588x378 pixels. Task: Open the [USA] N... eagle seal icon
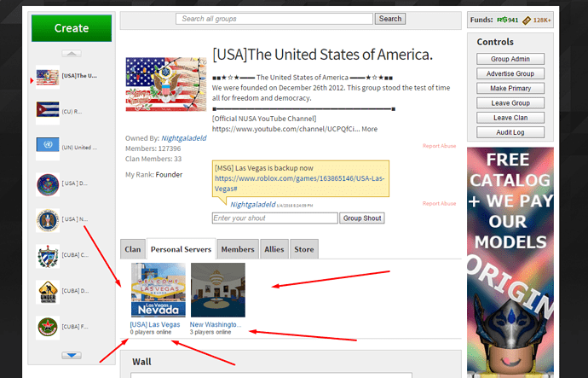point(48,220)
